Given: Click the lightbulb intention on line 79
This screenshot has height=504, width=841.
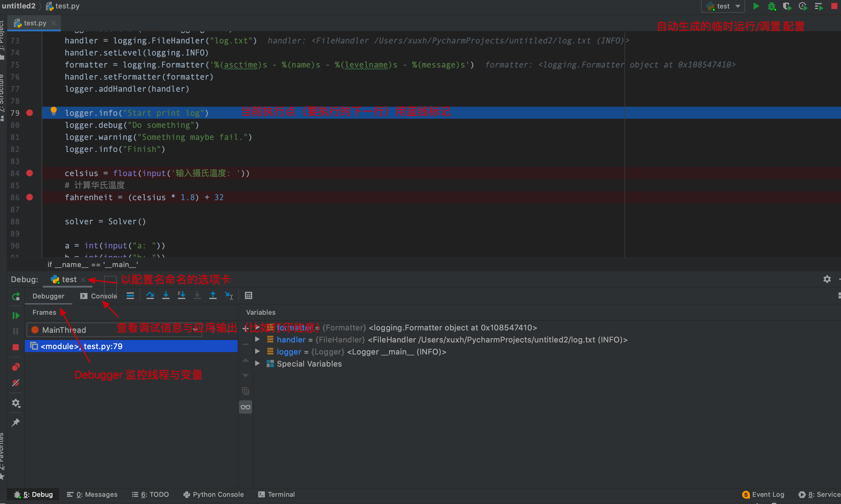Looking at the screenshot, I should click(x=54, y=111).
